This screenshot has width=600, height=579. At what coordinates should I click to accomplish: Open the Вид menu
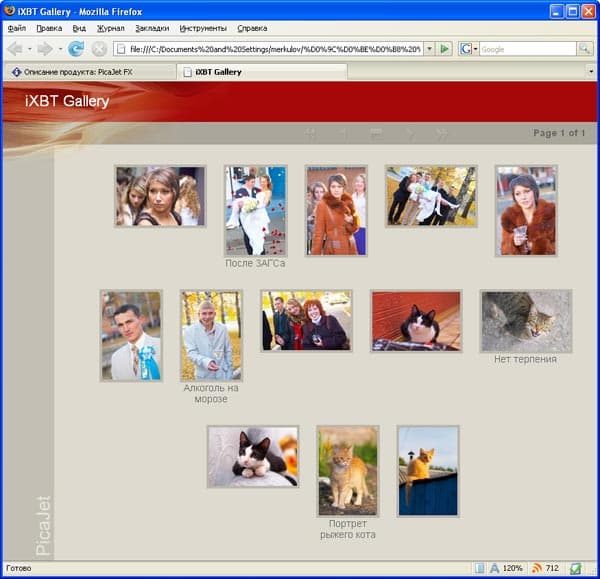[79, 28]
